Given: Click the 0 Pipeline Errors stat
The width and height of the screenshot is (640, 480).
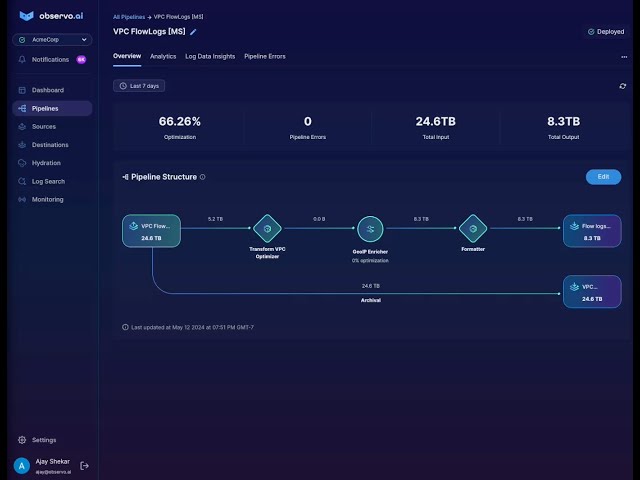Looking at the screenshot, I should pyautogui.click(x=308, y=127).
